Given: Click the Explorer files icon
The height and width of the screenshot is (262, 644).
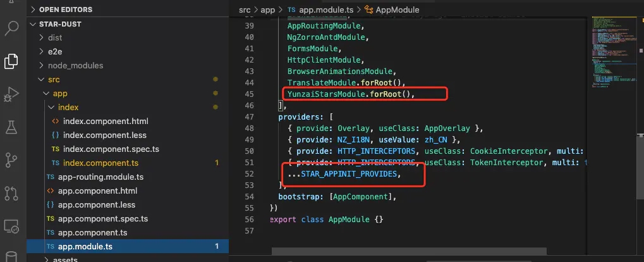Looking at the screenshot, I should click(x=11, y=61).
